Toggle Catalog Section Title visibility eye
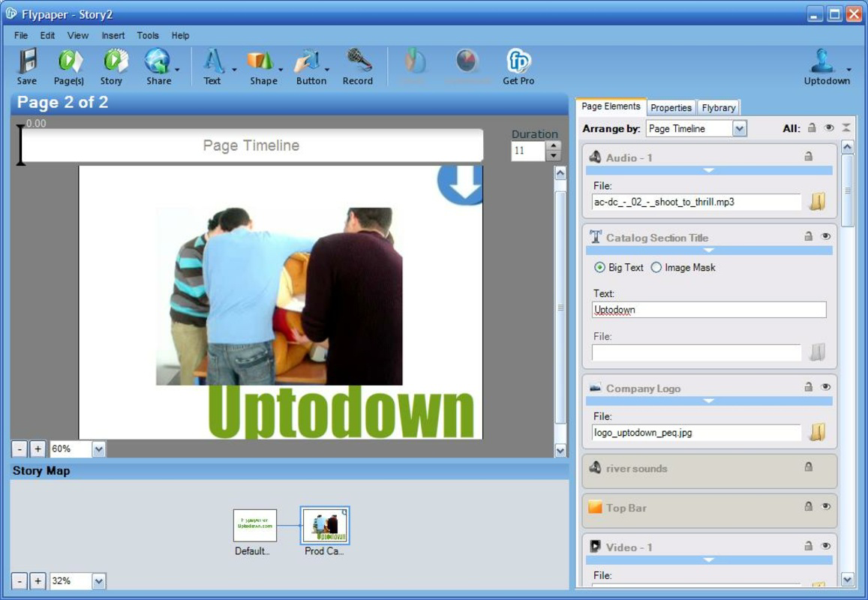 click(826, 236)
